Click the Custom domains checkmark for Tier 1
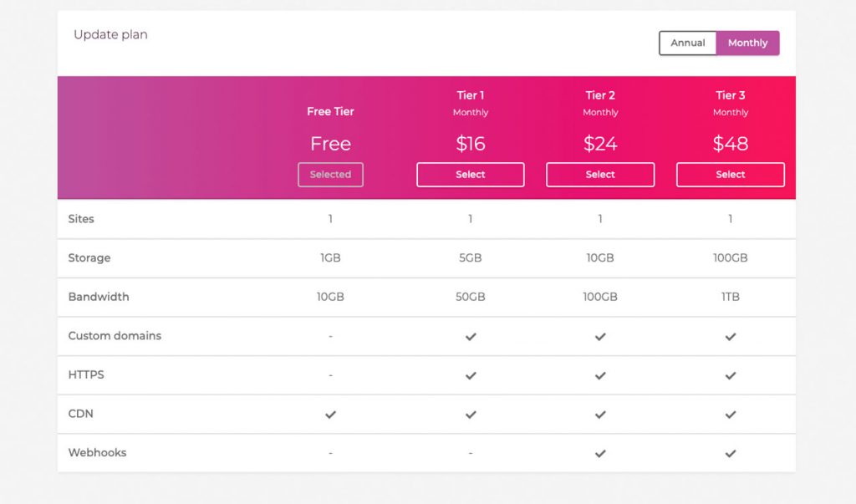 [x=471, y=336]
